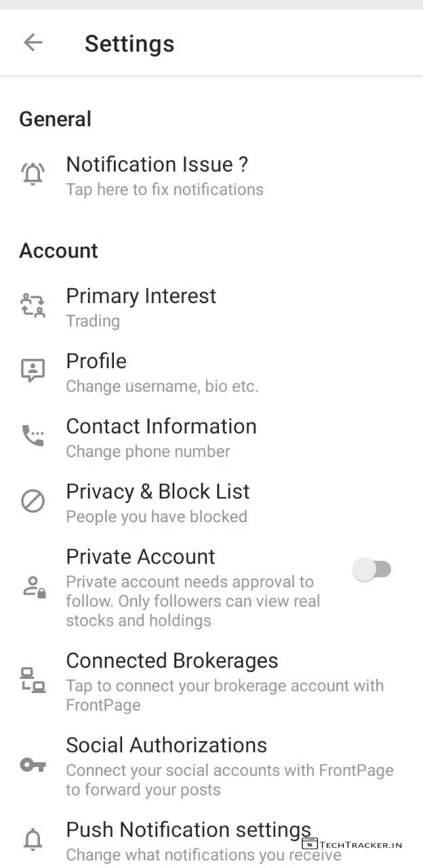This screenshot has height=868, width=423.
Task: Tap the back arrow in the header
Action: [x=33, y=43]
